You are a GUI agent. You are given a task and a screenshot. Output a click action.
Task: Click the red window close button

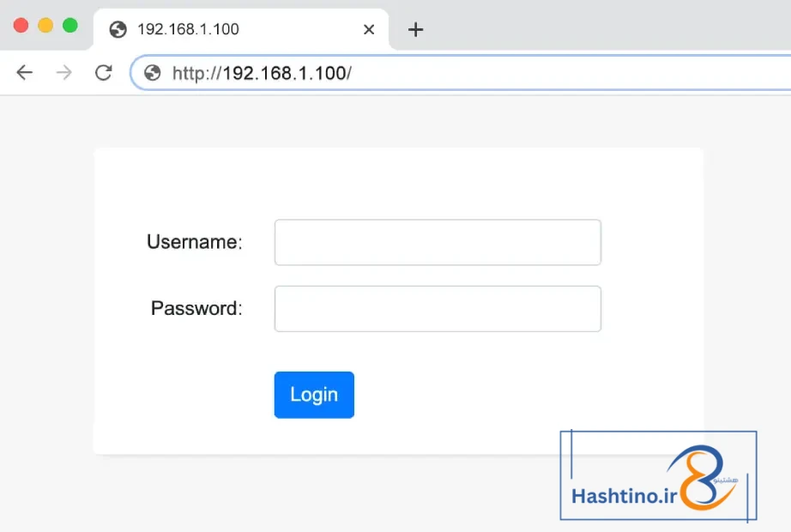(x=21, y=25)
